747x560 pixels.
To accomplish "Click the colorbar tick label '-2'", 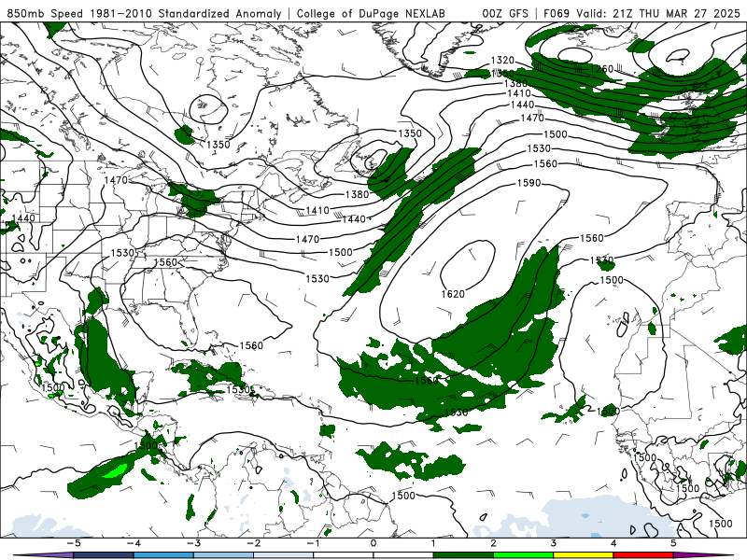I will coord(253,543).
